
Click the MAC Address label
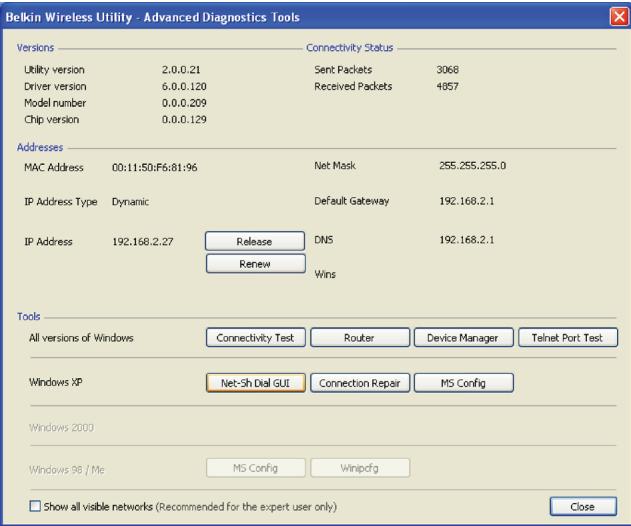[54, 167]
